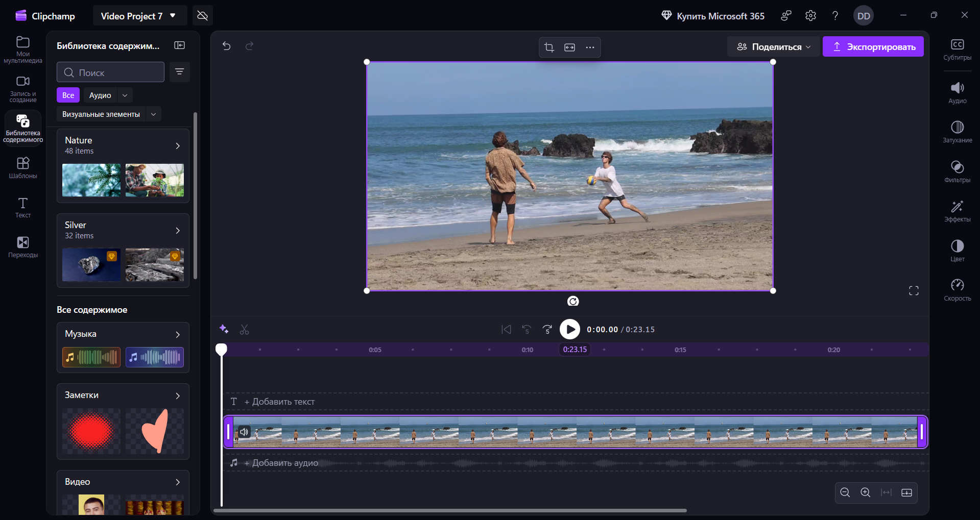Click the pine branch Nature thumbnail
The width and height of the screenshot is (980, 520).
(91, 180)
